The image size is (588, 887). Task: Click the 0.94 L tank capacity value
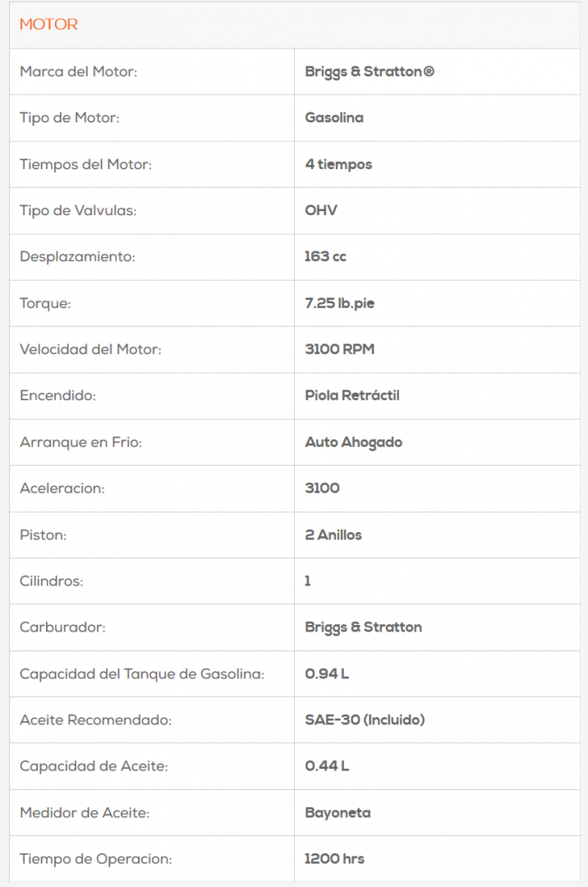tap(327, 673)
